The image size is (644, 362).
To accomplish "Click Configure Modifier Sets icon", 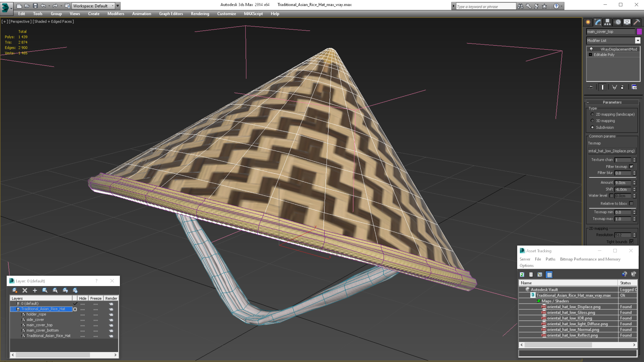I will point(634,87).
